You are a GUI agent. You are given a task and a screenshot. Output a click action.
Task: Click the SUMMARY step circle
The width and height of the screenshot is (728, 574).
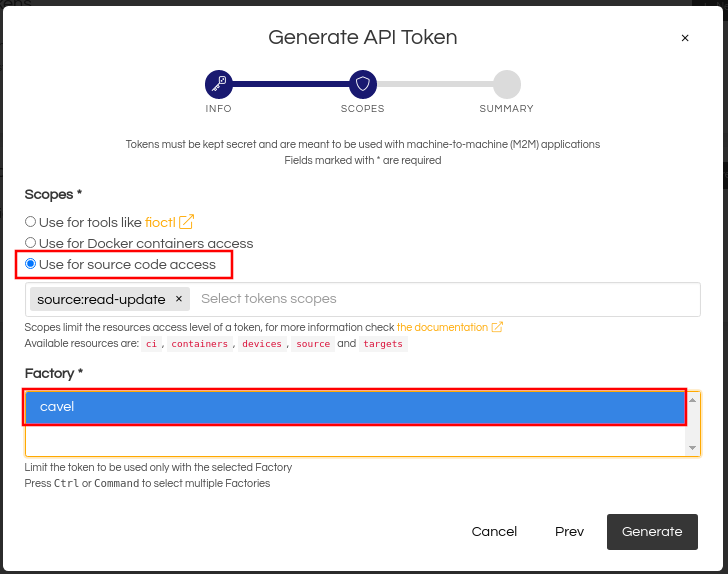click(507, 85)
